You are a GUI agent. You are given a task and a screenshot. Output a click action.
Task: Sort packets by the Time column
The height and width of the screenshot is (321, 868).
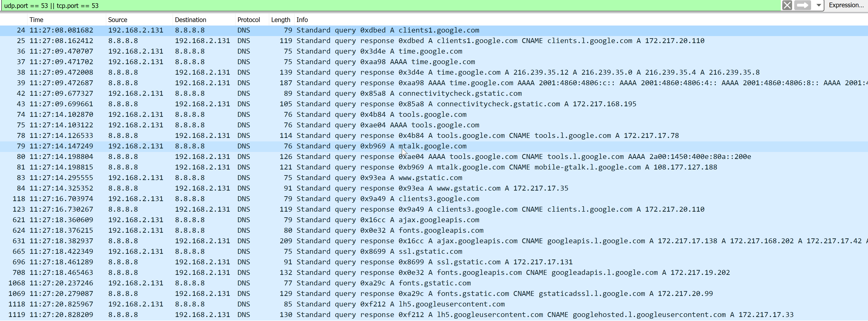(x=36, y=20)
